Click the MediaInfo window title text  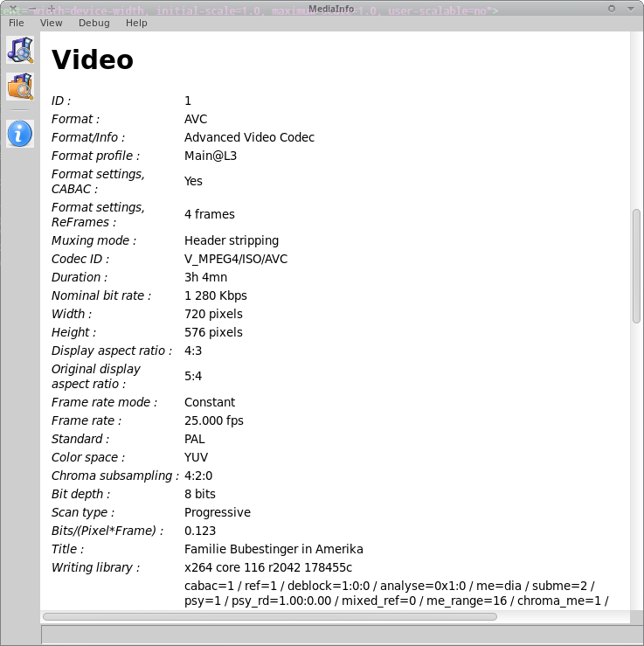pyautogui.click(x=330, y=9)
